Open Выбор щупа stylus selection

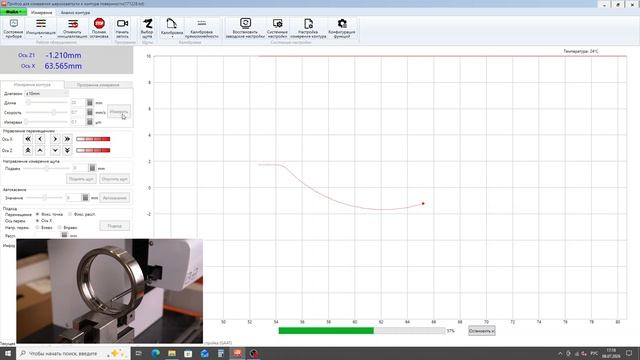tap(147, 28)
